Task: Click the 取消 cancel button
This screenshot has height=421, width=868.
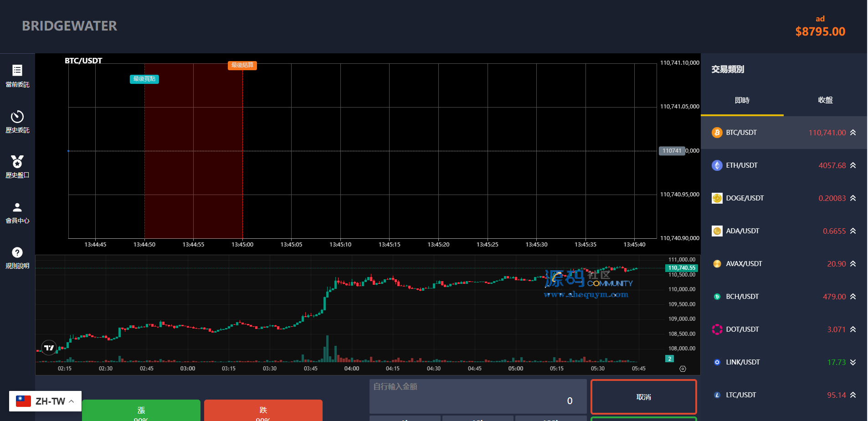Action: click(x=643, y=397)
